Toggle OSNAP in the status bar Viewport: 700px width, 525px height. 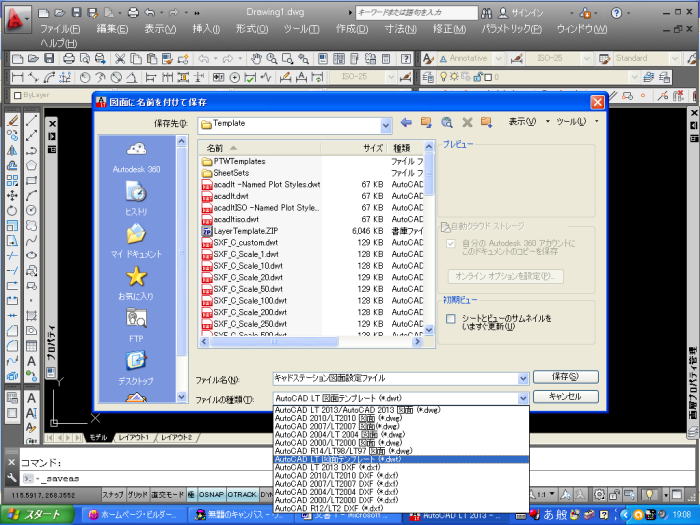211,495
